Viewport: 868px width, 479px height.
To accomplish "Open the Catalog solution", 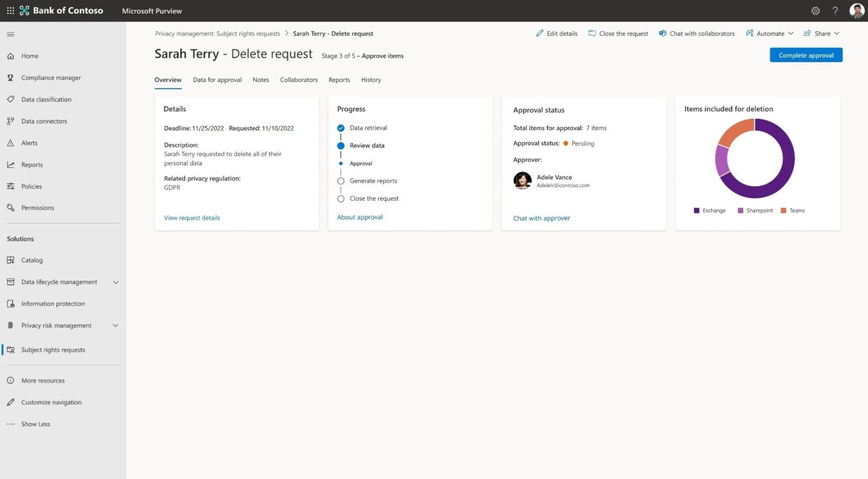I will point(32,260).
